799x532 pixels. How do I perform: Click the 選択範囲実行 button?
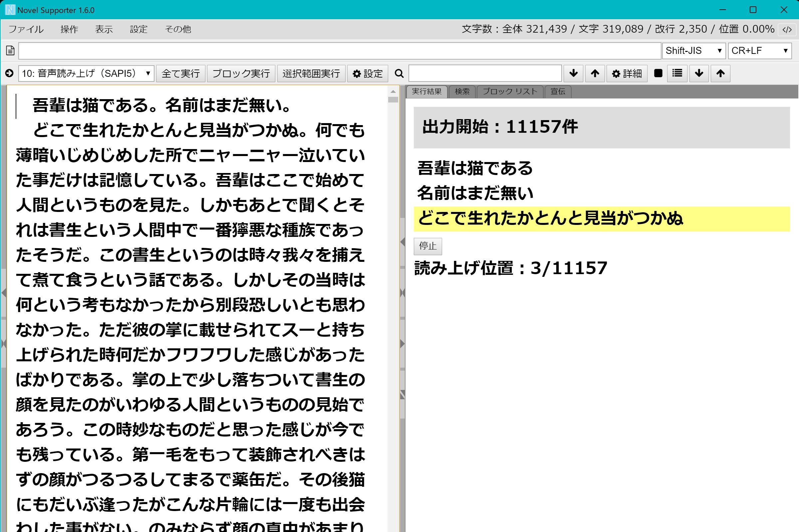coord(311,74)
